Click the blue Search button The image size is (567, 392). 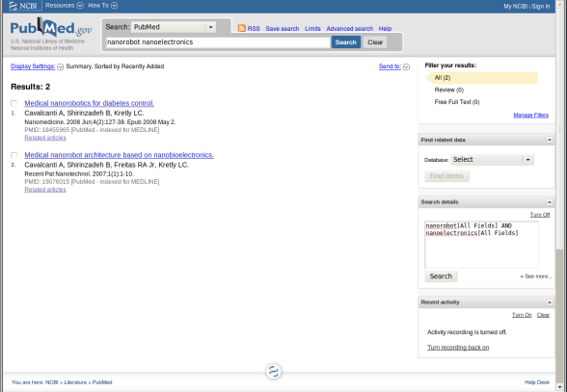tap(345, 42)
